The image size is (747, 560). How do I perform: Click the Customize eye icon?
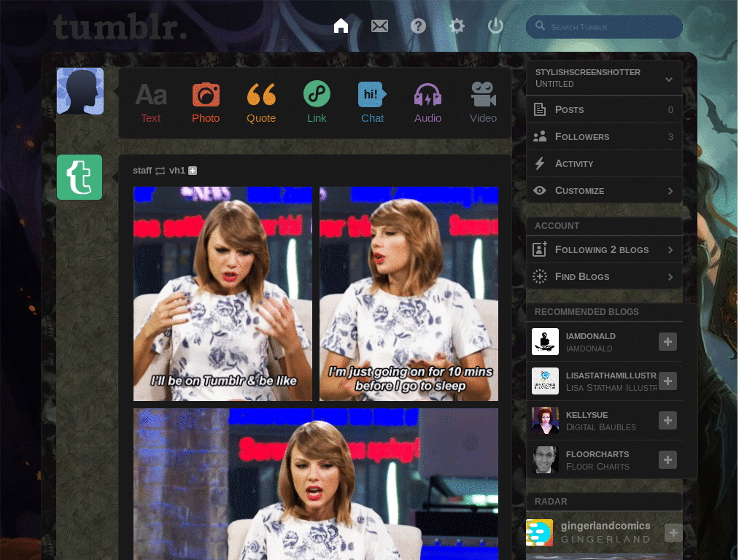pyautogui.click(x=539, y=190)
